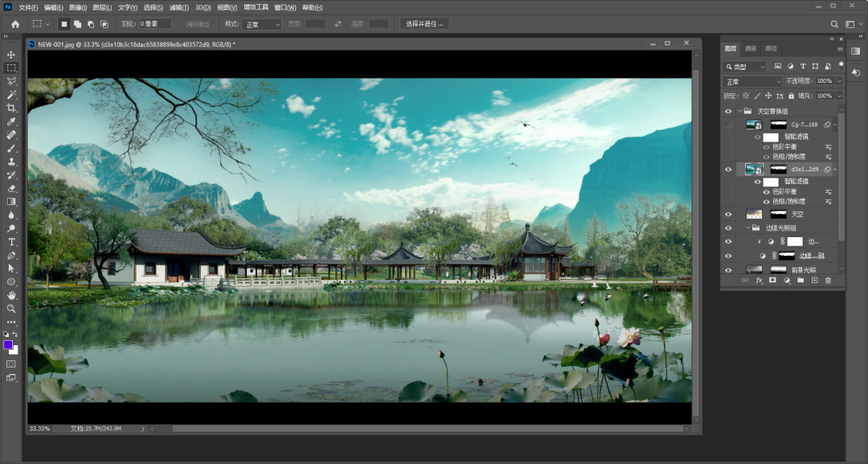Screen dimensions: 868x464
Task: Collapse the 天空替换组 group
Action: [739, 111]
